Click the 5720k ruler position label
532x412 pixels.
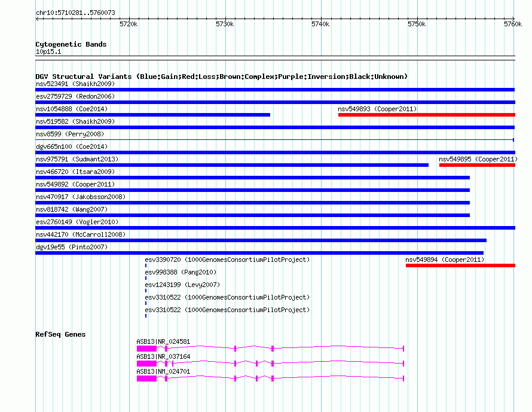click(x=129, y=24)
